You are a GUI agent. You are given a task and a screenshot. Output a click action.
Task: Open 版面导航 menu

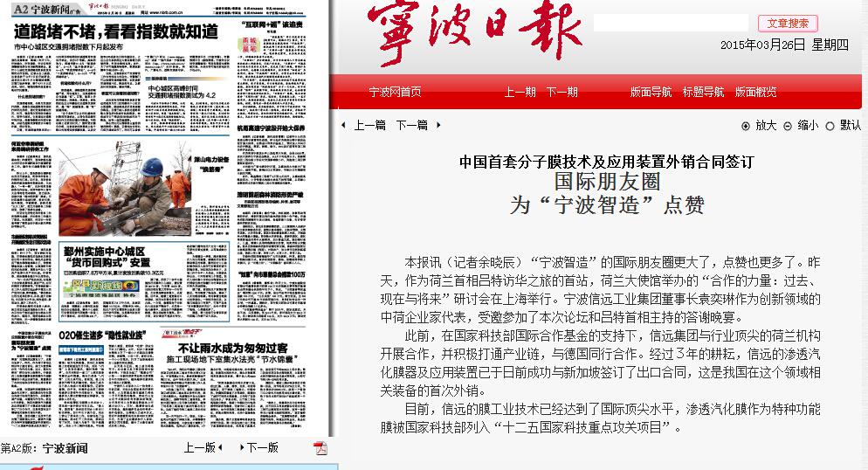pyautogui.click(x=651, y=92)
